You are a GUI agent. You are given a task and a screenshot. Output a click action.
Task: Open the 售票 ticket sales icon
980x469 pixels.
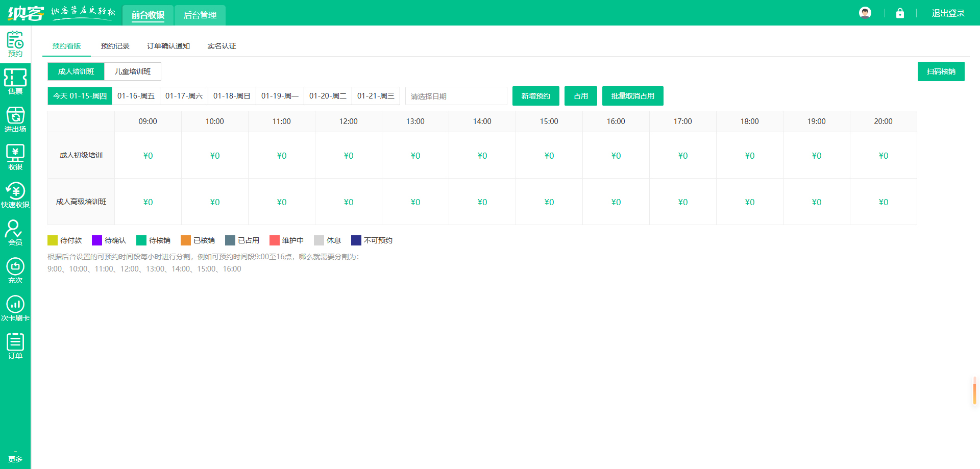[x=15, y=82]
